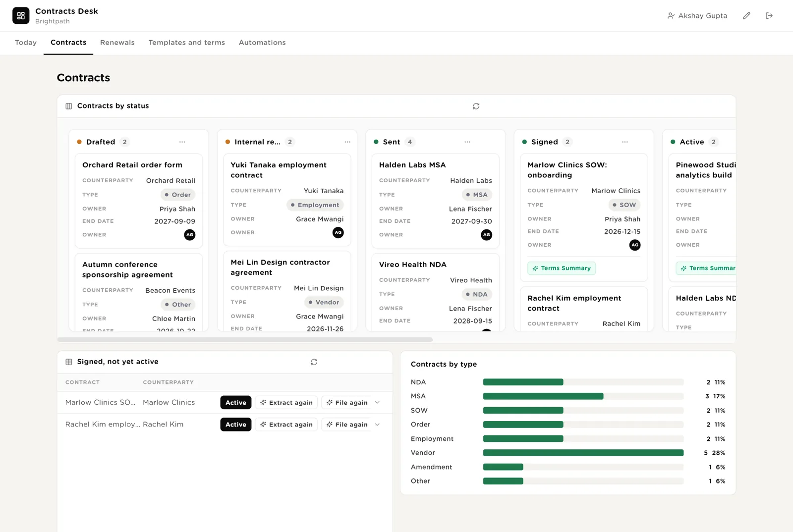Click Active button for Rachel Kim row

(x=236, y=425)
